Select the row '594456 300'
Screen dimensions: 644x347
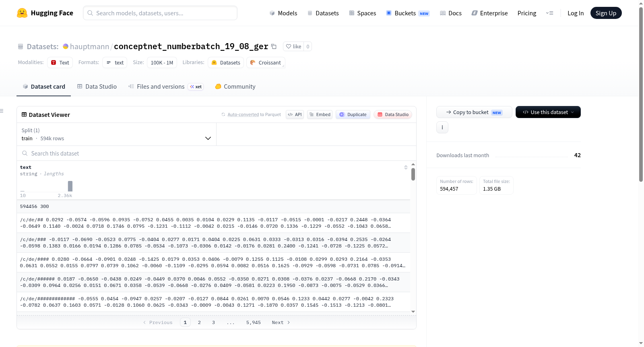(213, 206)
